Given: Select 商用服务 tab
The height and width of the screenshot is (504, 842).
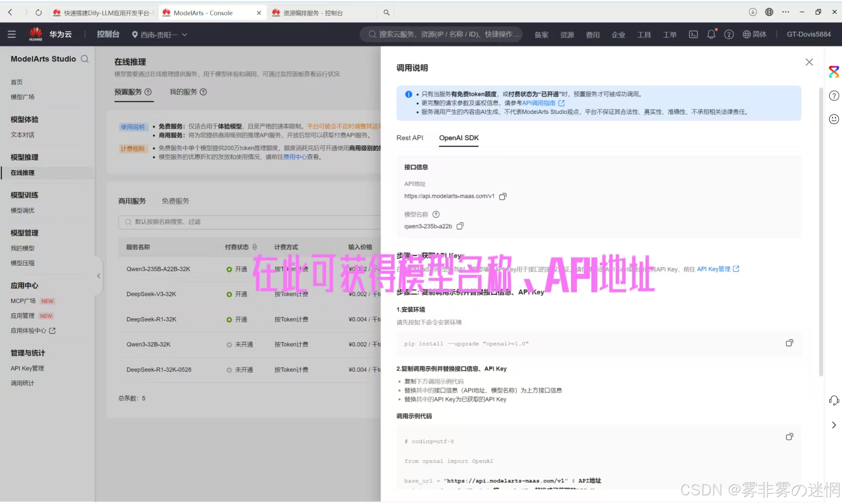Looking at the screenshot, I should (x=132, y=201).
